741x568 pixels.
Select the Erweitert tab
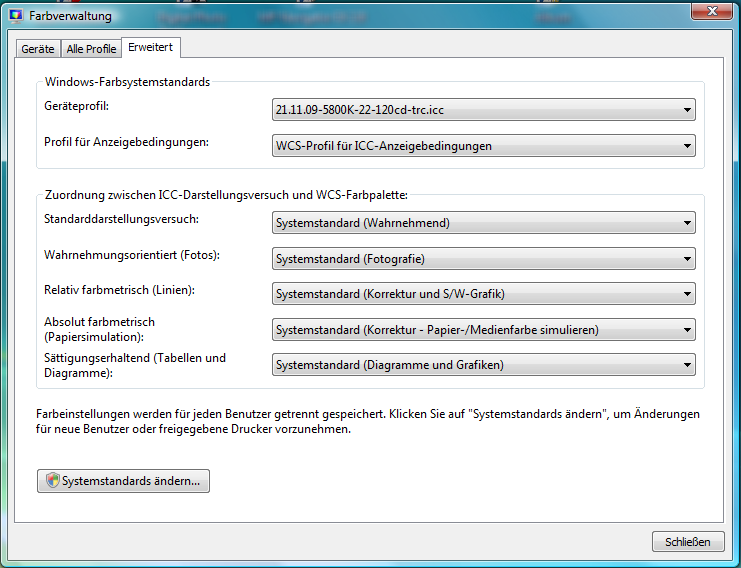pos(150,47)
